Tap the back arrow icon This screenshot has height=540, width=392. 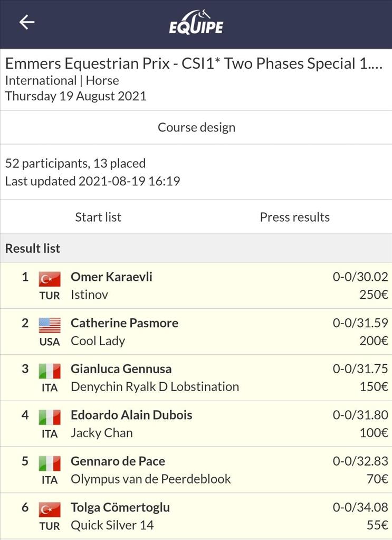pyautogui.click(x=26, y=22)
